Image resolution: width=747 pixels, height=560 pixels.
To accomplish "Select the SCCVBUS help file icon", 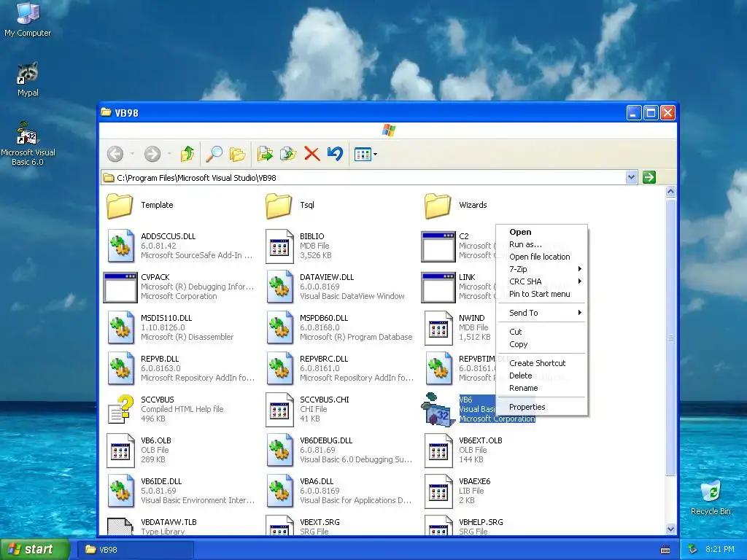I will (x=120, y=410).
